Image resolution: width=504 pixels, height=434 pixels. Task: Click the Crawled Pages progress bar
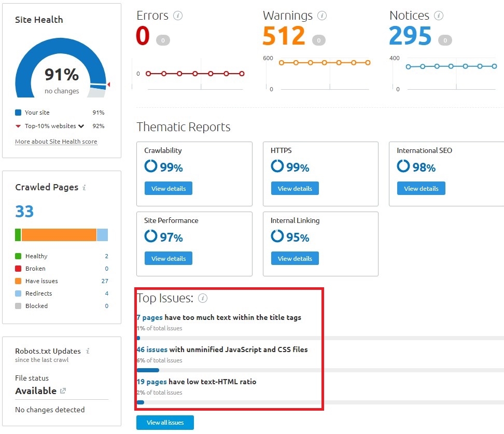pos(61,234)
